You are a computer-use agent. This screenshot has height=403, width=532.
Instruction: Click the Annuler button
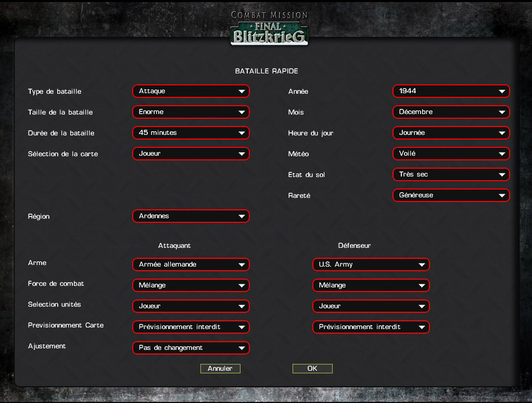coord(220,369)
